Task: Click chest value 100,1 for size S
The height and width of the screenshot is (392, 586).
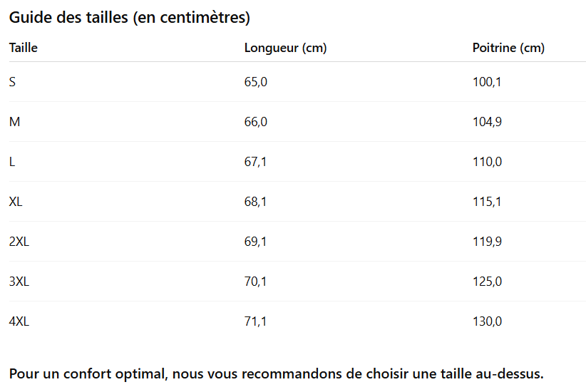Action: (487, 82)
